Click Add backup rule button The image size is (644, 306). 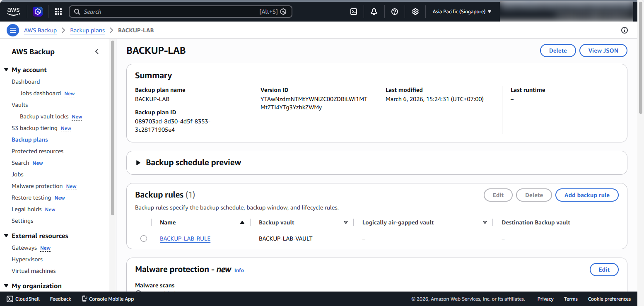(x=587, y=195)
